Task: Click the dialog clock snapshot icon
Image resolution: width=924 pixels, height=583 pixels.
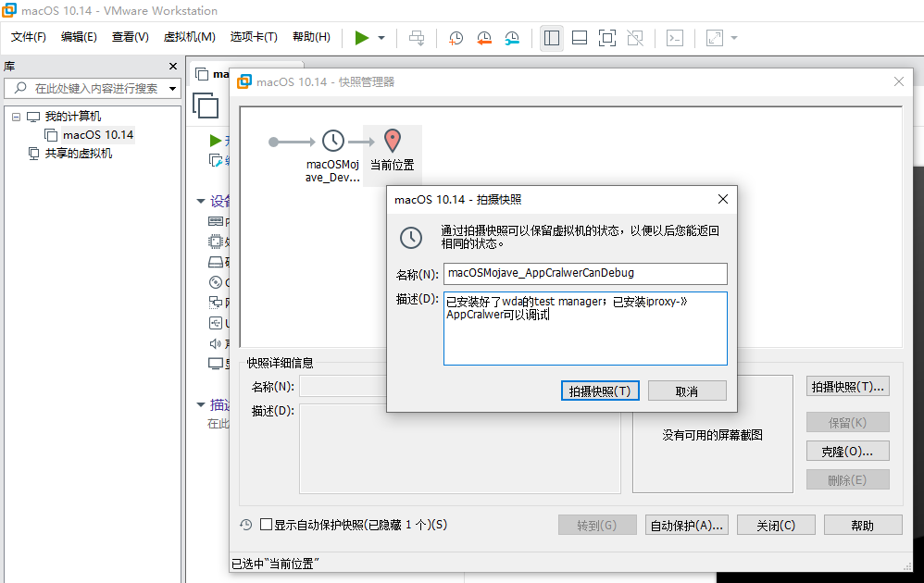Action: point(411,237)
